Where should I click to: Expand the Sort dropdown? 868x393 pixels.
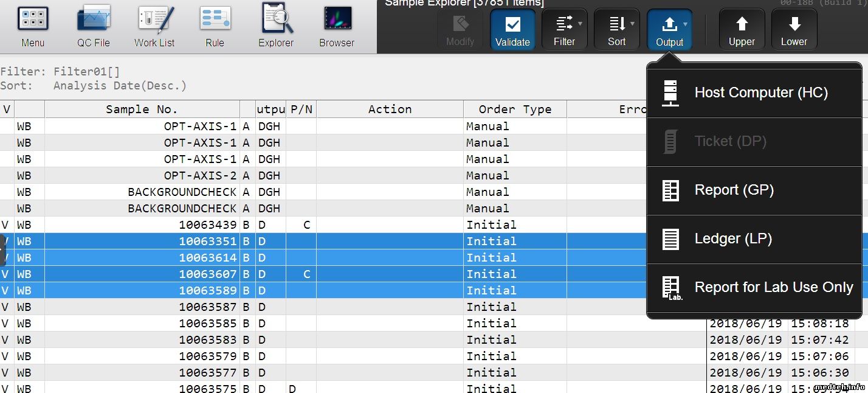(x=617, y=30)
